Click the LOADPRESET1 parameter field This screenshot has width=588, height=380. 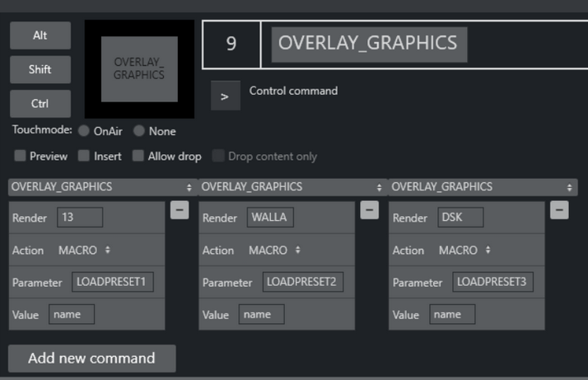(112, 282)
